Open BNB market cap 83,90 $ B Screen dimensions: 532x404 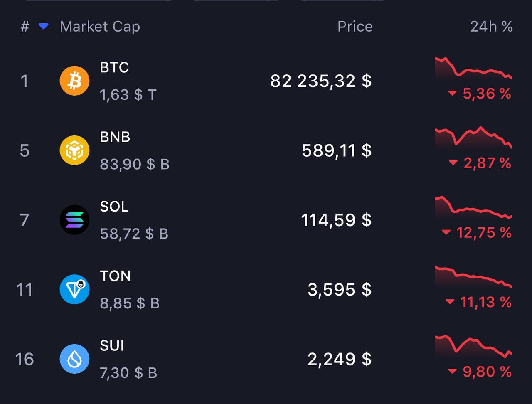click(x=135, y=164)
